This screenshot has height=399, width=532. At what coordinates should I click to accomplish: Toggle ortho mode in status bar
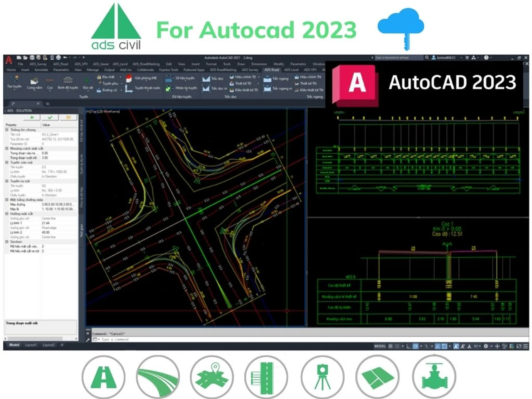click(408, 346)
